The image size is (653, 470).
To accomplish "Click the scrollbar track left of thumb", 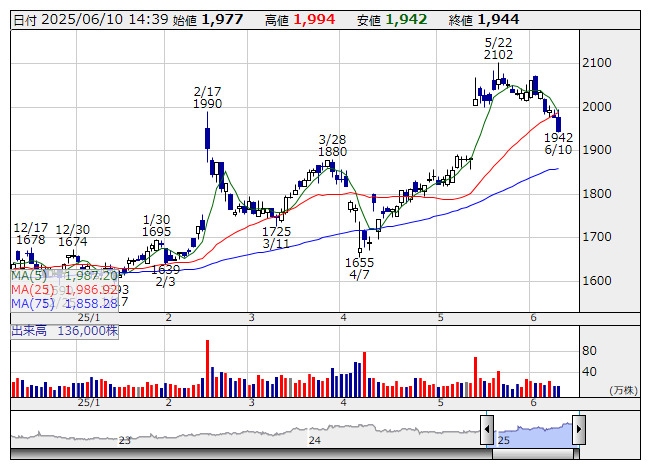I will 251,454.
